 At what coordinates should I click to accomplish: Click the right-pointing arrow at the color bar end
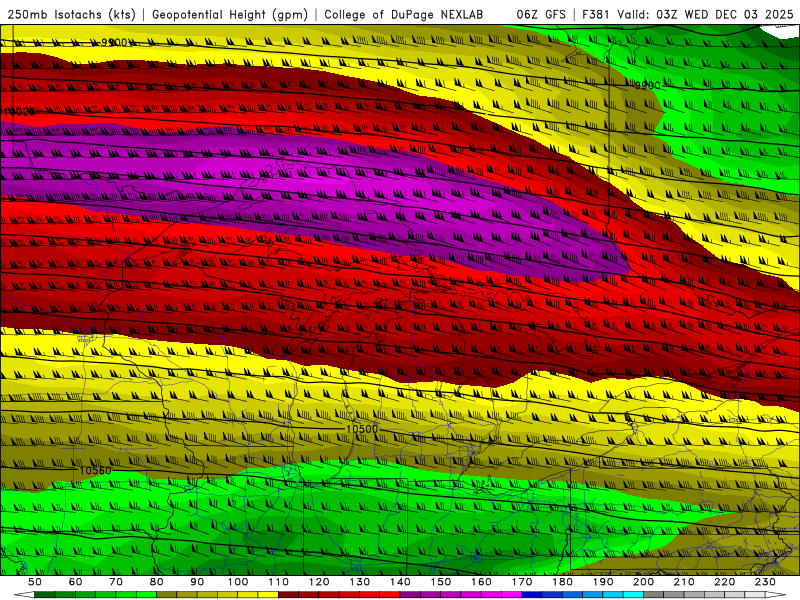coord(776,595)
